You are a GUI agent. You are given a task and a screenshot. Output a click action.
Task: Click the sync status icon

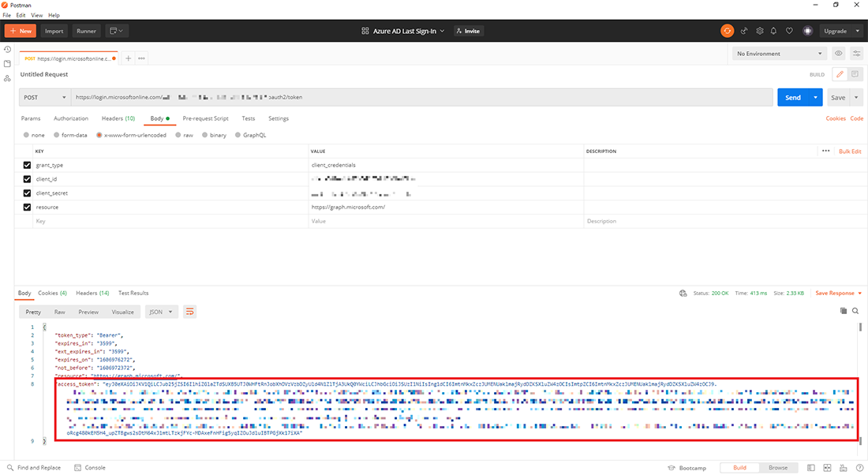click(x=727, y=31)
